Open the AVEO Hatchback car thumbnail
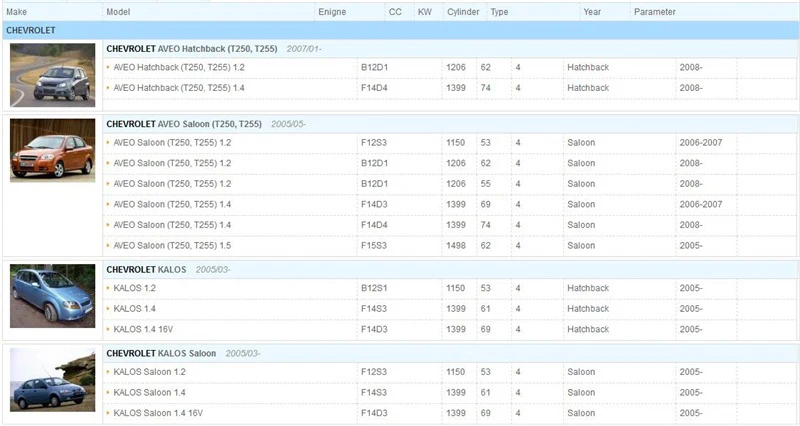The width and height of the screenshot is (800, 426). click(53, 75)
